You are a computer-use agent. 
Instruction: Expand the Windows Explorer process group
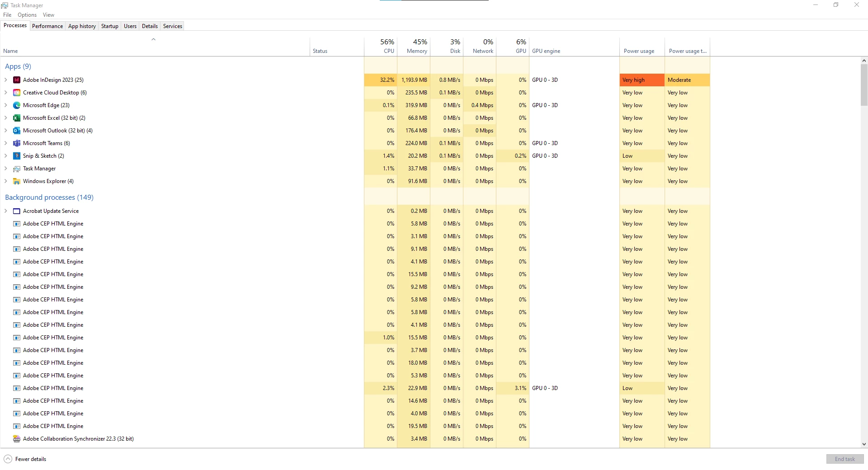[6, 181]
